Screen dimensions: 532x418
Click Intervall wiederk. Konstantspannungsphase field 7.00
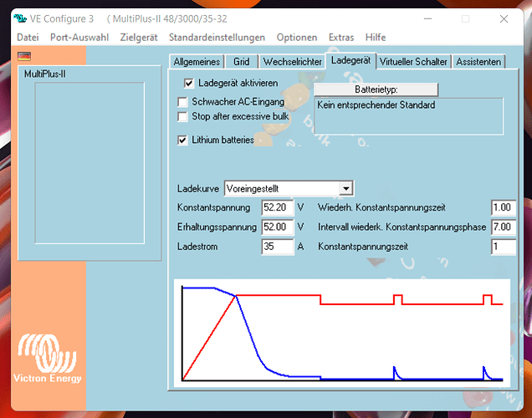click(x=504, y=227)
